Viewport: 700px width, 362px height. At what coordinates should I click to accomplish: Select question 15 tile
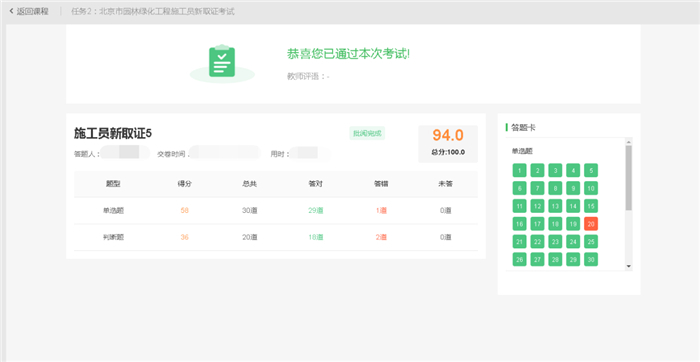[x=591, y=206]
